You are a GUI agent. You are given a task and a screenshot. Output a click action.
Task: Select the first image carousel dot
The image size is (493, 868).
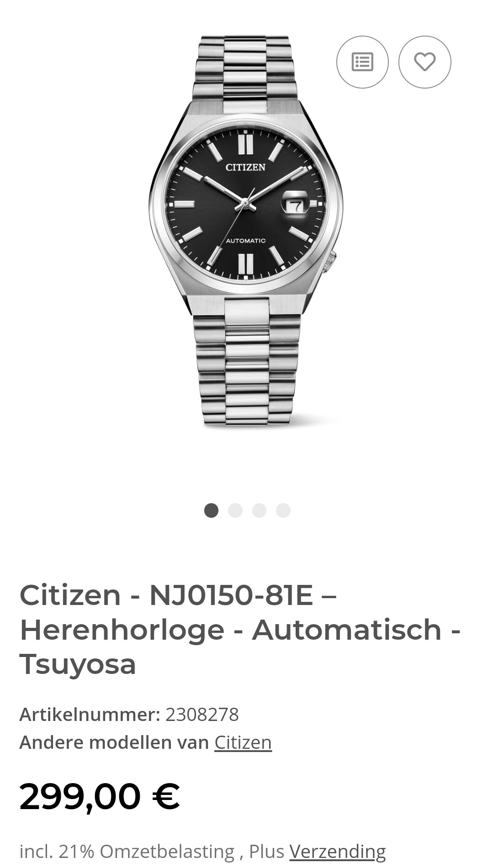[211, 510]
